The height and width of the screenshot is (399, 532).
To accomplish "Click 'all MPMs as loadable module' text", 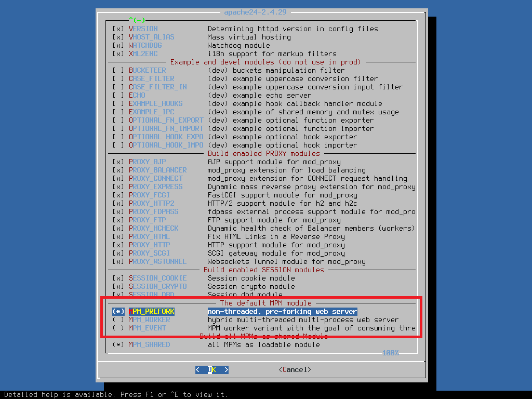I will 264,345.
